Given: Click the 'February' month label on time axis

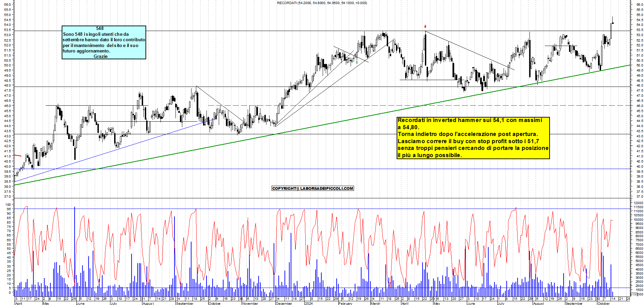Looking at the screenshot, I should click(346, 303).
